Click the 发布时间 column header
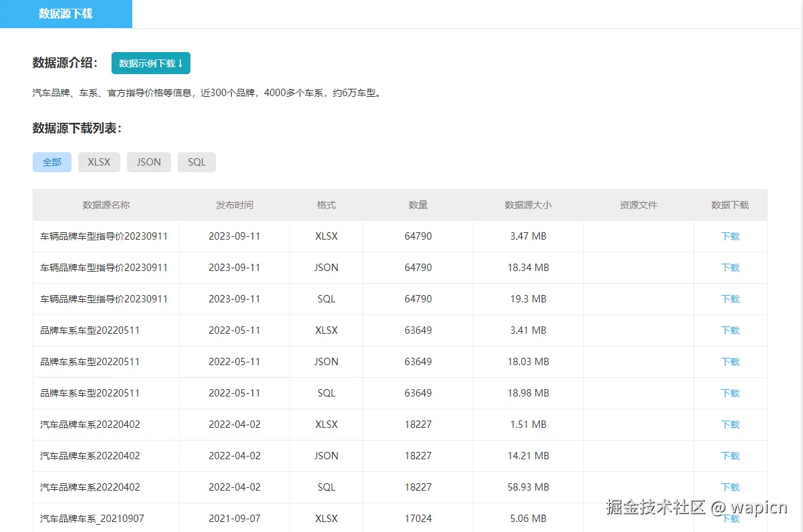Image resolution: width=803 pixels, height=532 pixels. pyautogui.click(x=234, y=205)
